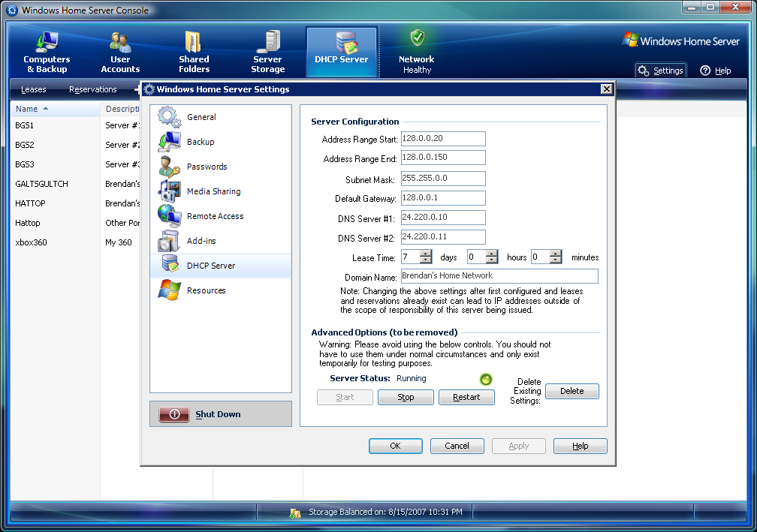The width and height of the screenshot is (757, 532).
Task: Select Remote Access in the settings list
Action: (221, 216)
